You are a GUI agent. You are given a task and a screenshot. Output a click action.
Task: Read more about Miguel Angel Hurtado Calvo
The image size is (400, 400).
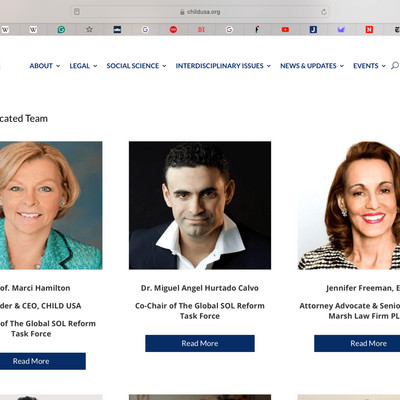pyautogui.click(x=200, y=343)
